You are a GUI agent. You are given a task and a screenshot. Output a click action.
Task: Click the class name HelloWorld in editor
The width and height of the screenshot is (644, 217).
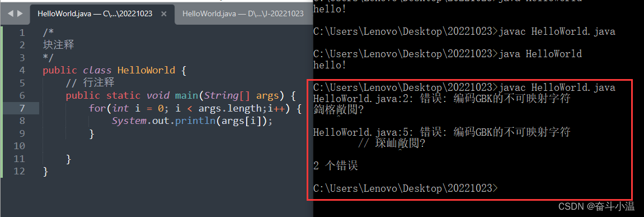pos(146,70)
